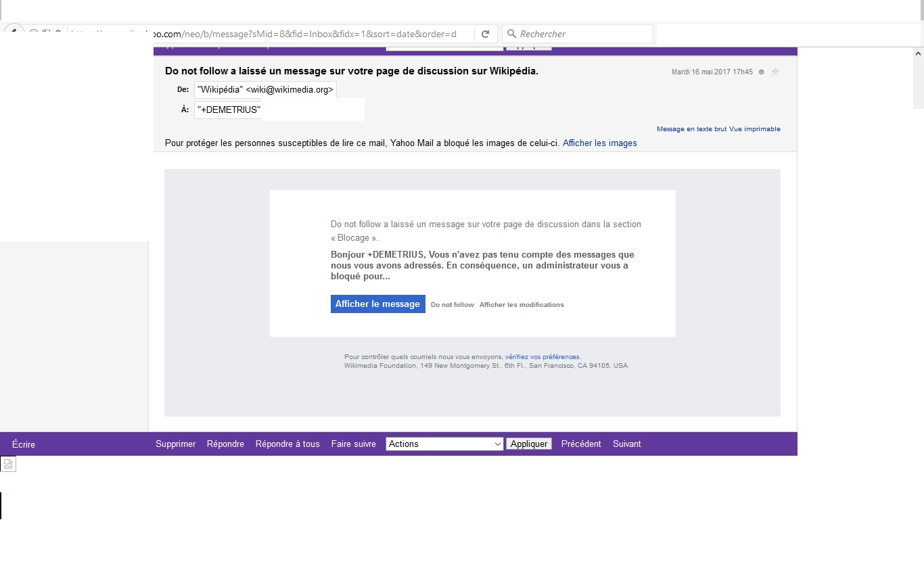
Task: Click the broken image icon below the toolbar
Action: 8,464
